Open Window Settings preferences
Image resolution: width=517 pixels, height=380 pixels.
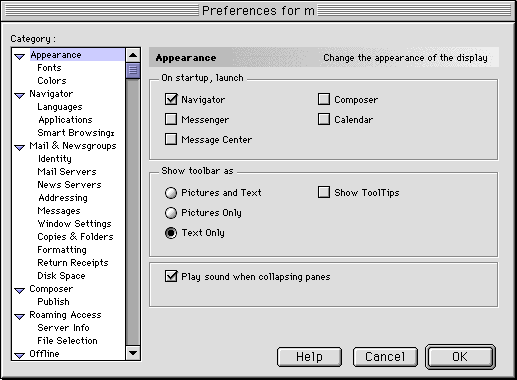click(x=74, y=224)
